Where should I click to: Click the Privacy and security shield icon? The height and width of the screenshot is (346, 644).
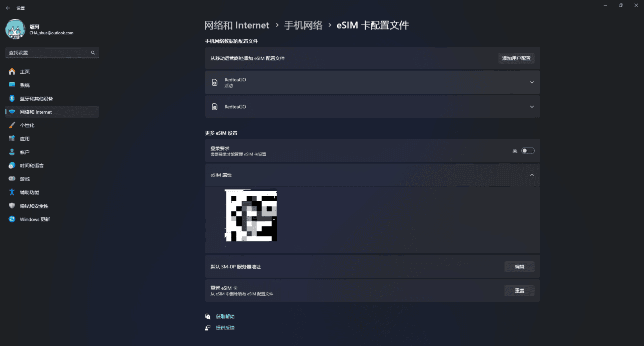point(12,206)
